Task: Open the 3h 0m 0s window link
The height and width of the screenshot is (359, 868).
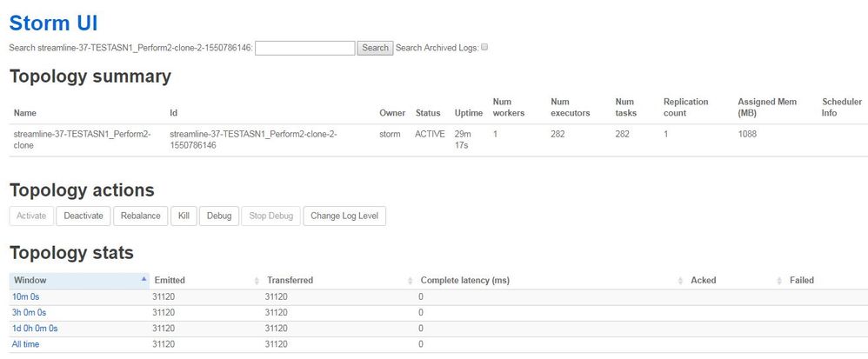Action: [x=29, y=313]
